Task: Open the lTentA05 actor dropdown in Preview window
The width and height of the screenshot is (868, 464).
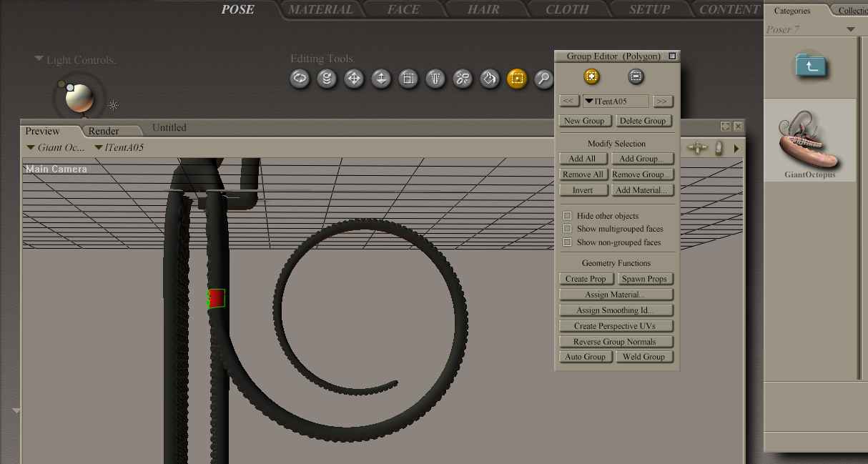Action: coord(119,148)
